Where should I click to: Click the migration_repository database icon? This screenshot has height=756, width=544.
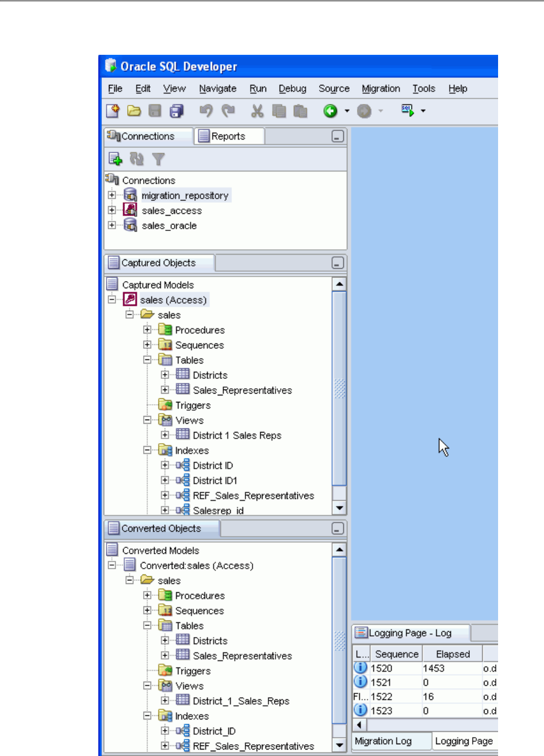131,195
